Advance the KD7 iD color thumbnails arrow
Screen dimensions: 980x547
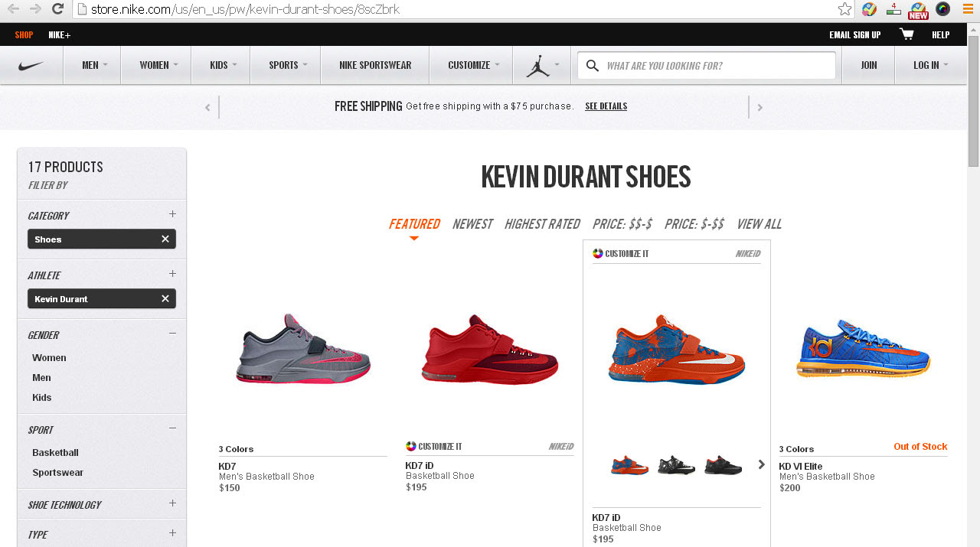761,464
